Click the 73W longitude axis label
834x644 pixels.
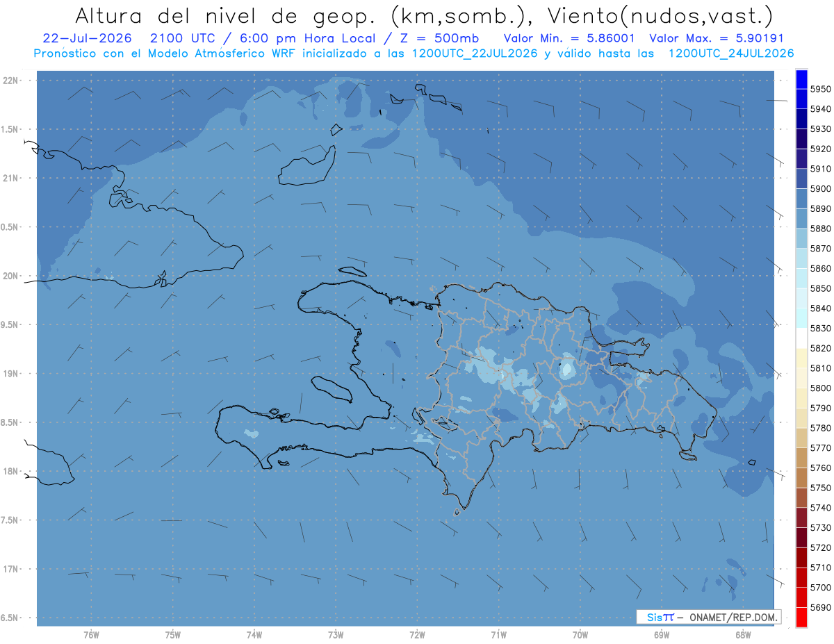point(336,634)
